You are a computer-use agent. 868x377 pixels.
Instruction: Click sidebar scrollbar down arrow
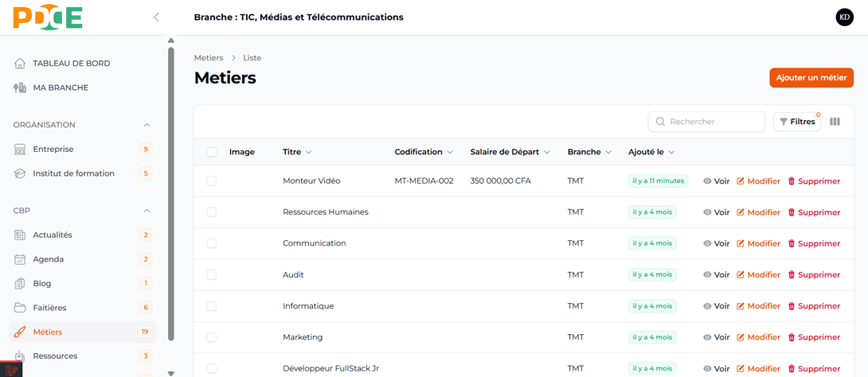pyautogui.click(x=171, y=373)
